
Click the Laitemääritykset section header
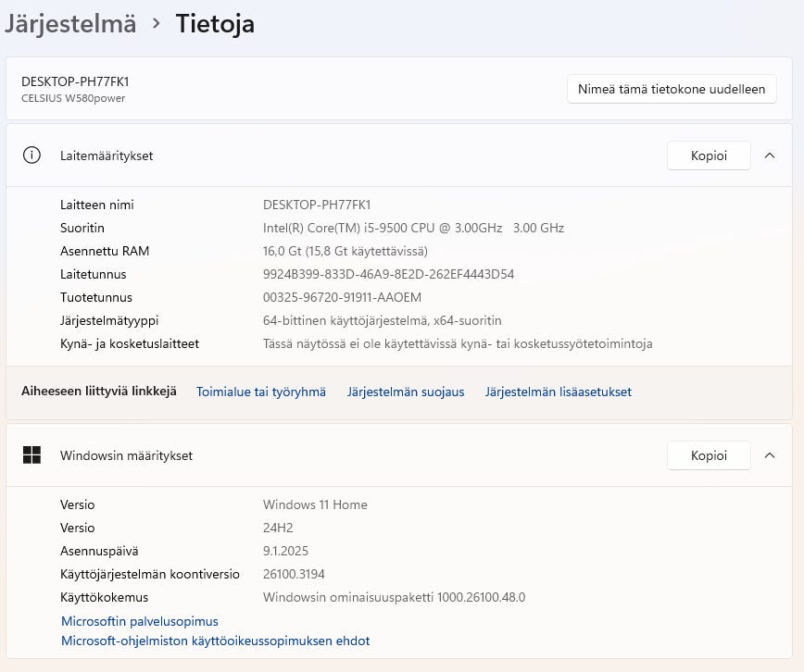point(107,156)
